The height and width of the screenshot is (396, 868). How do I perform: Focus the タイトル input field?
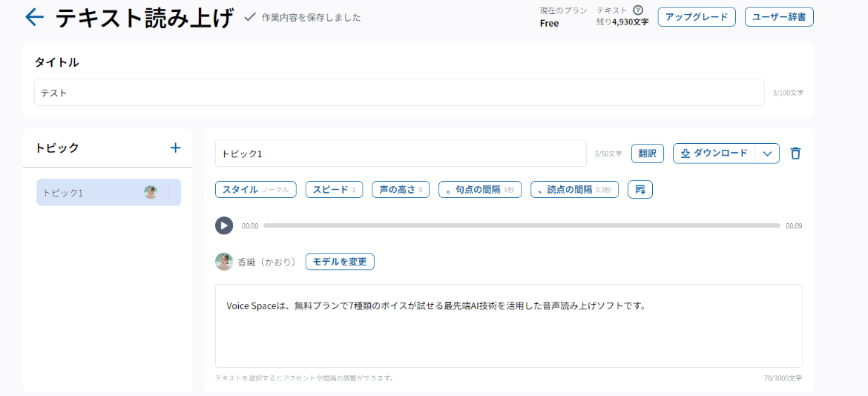tap(400, 93)
